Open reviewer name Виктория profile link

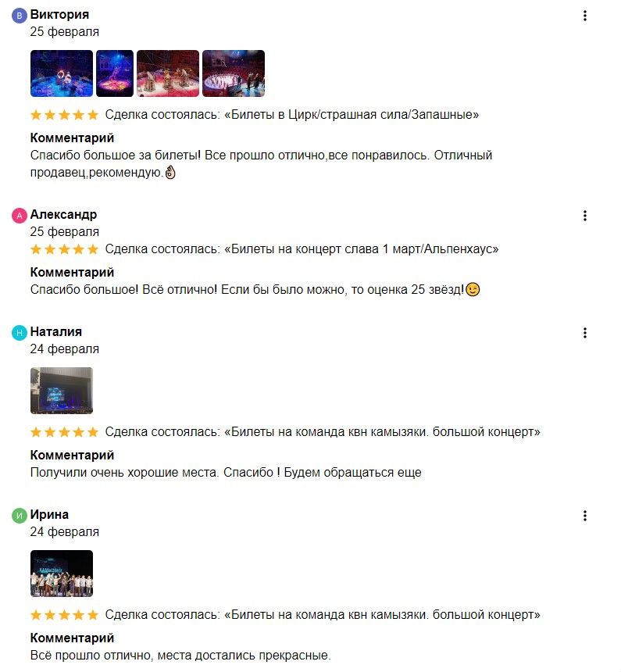point(59,15)
